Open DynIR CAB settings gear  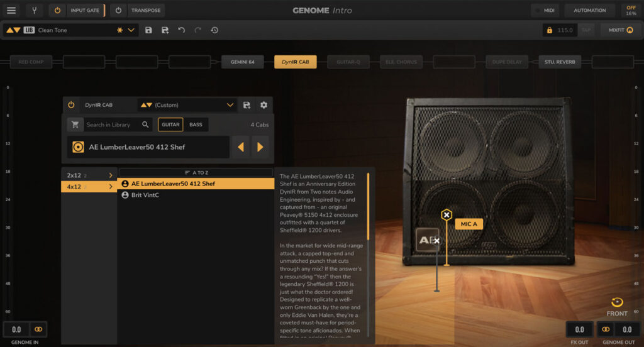[264, 105]
